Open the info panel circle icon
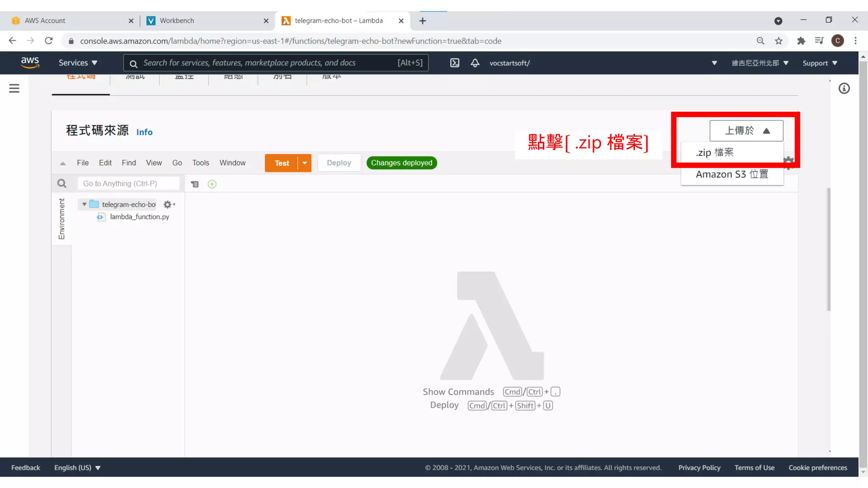The image size is (868, 488). 844,89
